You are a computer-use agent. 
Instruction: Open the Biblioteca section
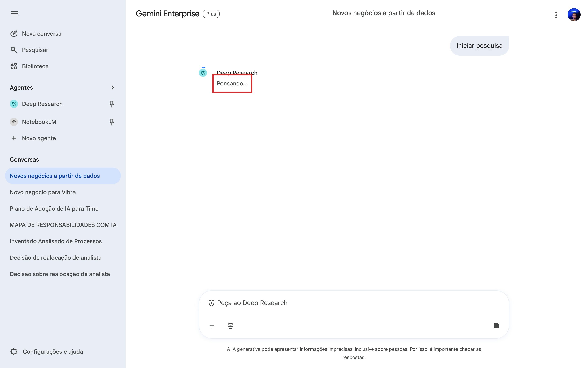(x=29, y=66)
